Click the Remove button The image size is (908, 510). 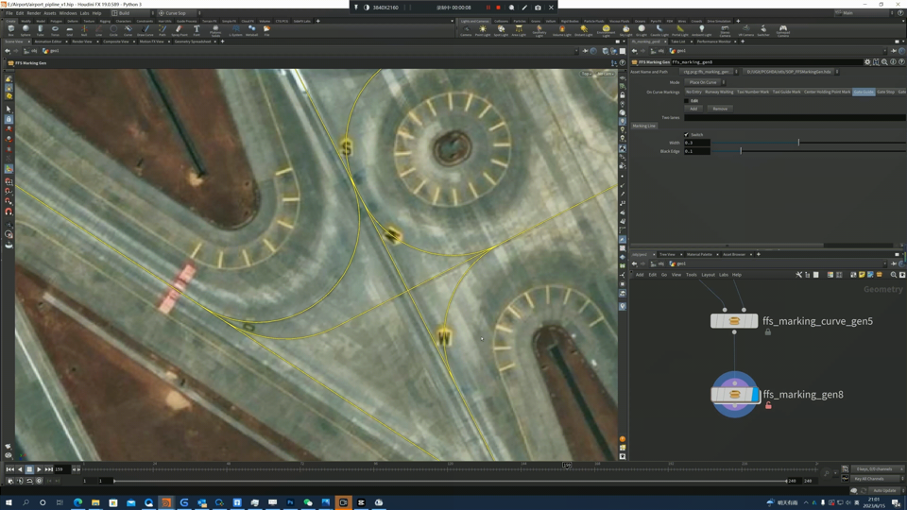point(719,109)
